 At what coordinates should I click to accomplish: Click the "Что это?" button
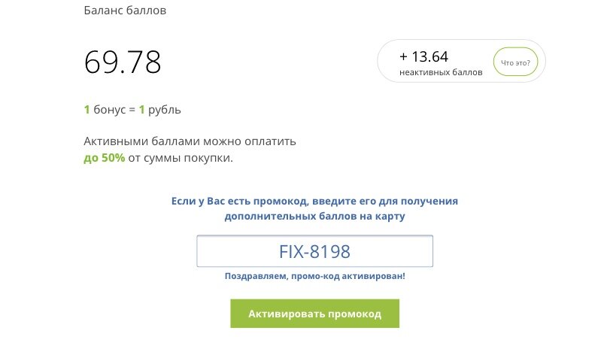click(515, 62)
